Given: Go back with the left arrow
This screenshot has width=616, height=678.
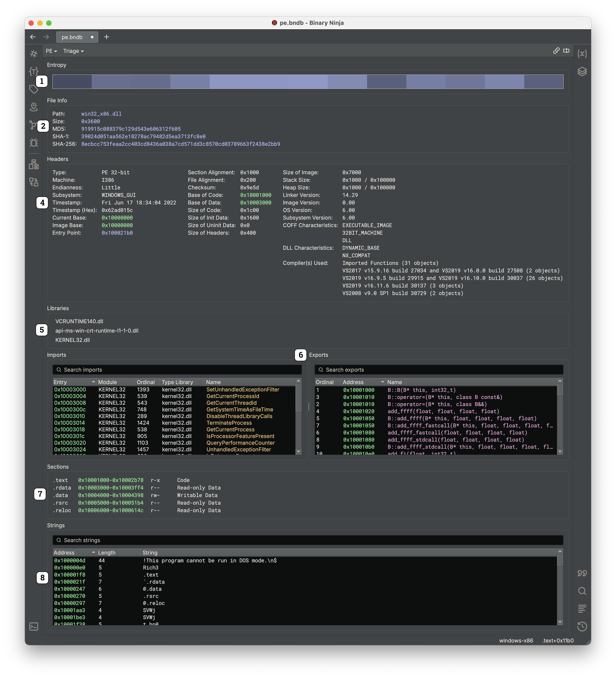Looking at the screenshot, I should click(33, 37).
